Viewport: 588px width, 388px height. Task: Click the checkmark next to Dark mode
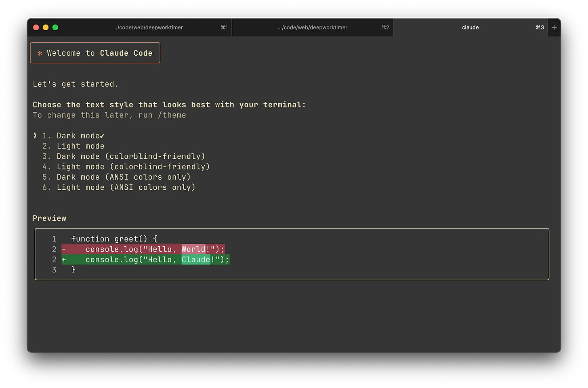pyautogui.click(x=102, y=136)
